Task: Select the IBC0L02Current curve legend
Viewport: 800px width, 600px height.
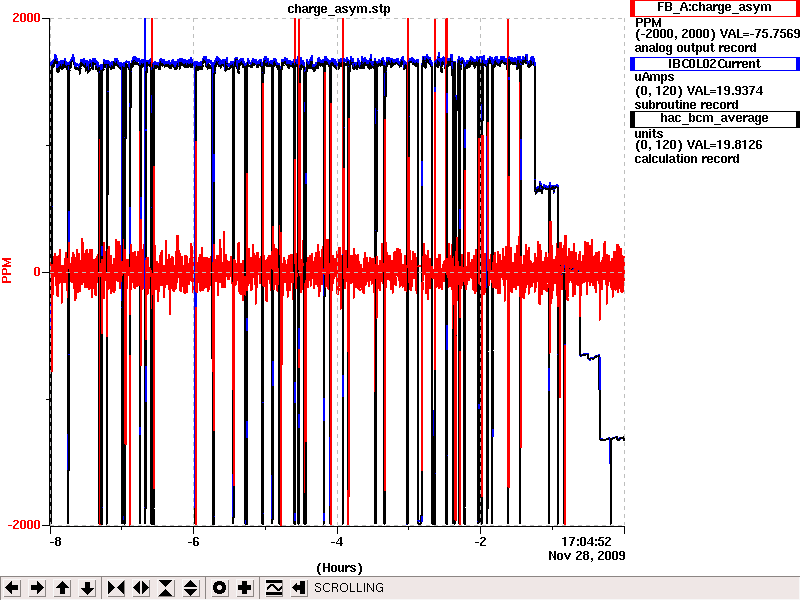Action: pyautogui.click(x=714, y=64)
